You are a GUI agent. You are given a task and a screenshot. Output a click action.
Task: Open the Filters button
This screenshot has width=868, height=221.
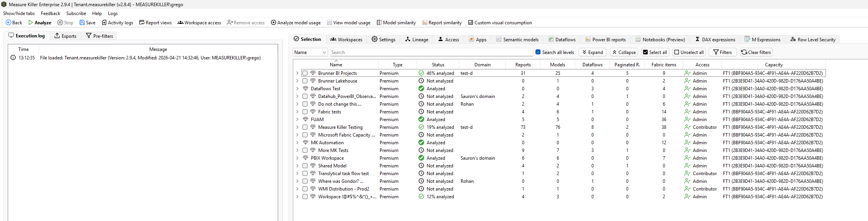723,52
